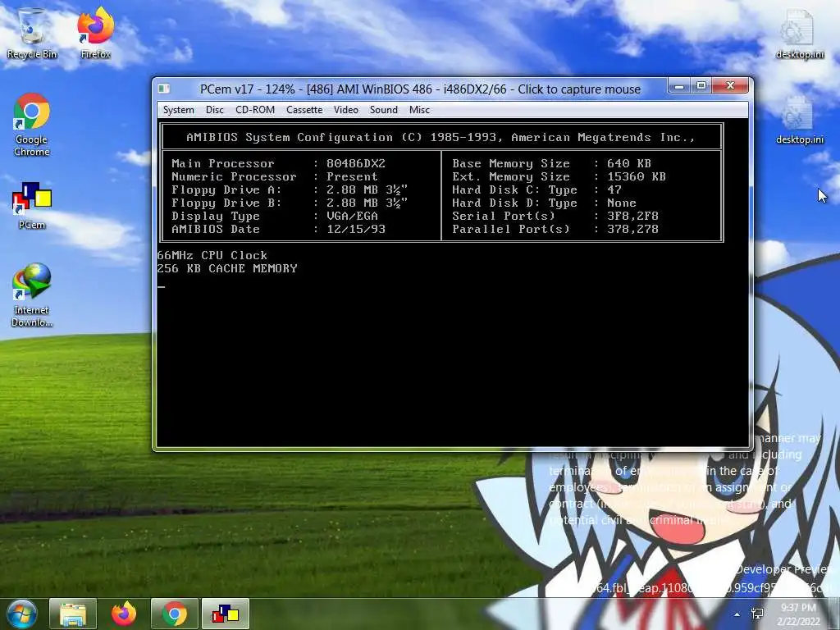Screen dimensions: 840x630
Task: Click the AMIBIOS System Configuration header line
Action: pyautogui.click(x=441, y=138)
